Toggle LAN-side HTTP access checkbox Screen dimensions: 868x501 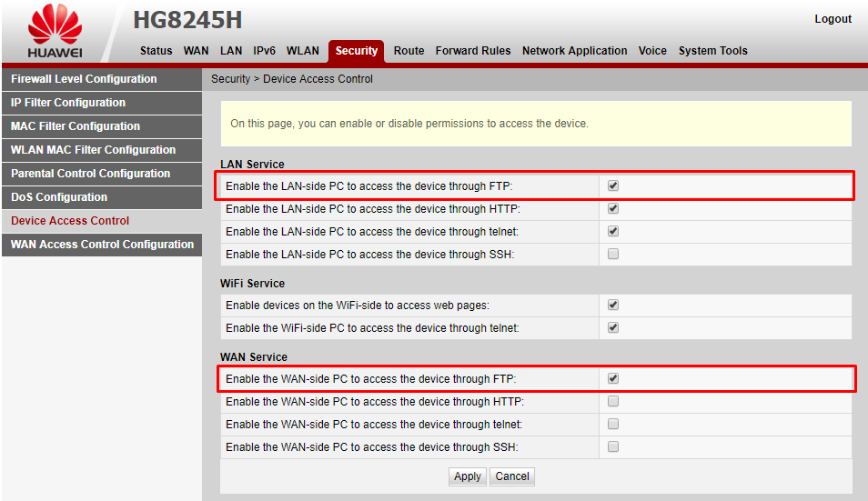(613, 208)
